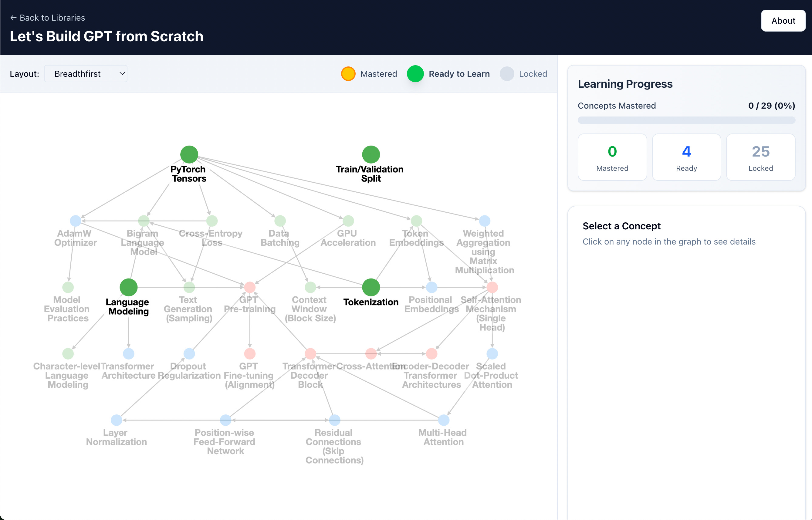Click the Cross-Attention node

(x=371, y=353)
